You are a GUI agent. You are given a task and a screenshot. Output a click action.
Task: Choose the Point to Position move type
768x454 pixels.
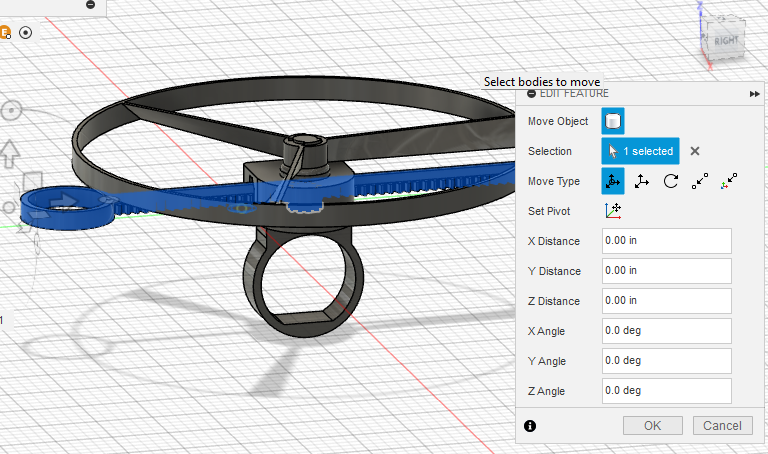click(729, 181)
